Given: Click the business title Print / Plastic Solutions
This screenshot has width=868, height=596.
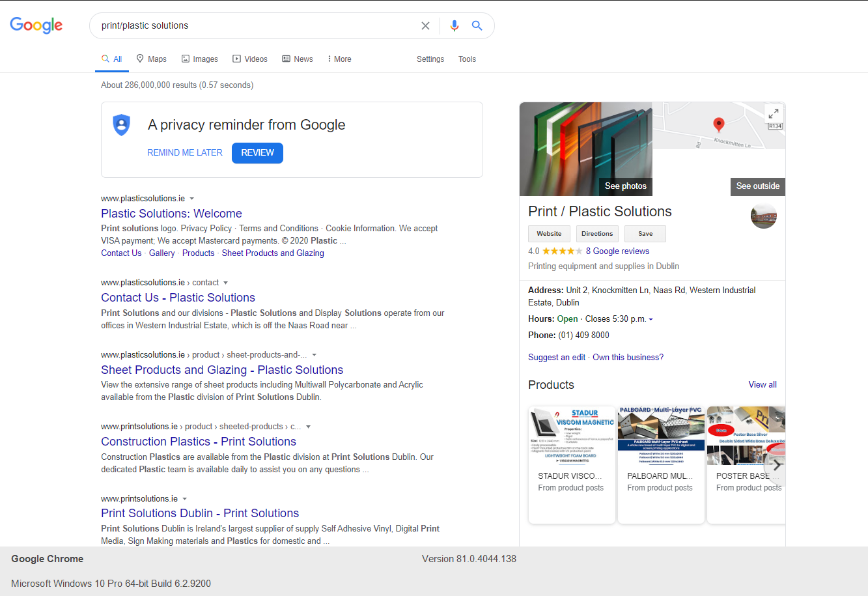Looking at the screenshot, I should coord(600,211).
